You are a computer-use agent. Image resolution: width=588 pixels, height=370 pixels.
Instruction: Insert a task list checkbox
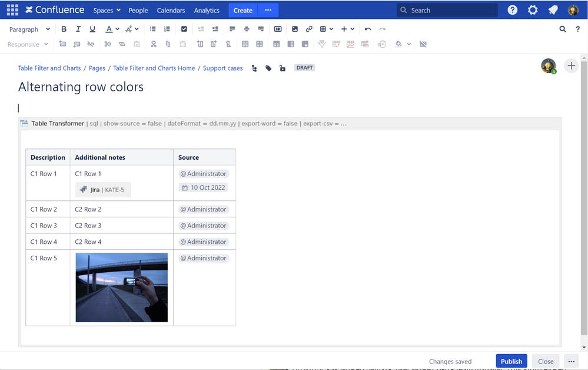(x=184, y=29)
